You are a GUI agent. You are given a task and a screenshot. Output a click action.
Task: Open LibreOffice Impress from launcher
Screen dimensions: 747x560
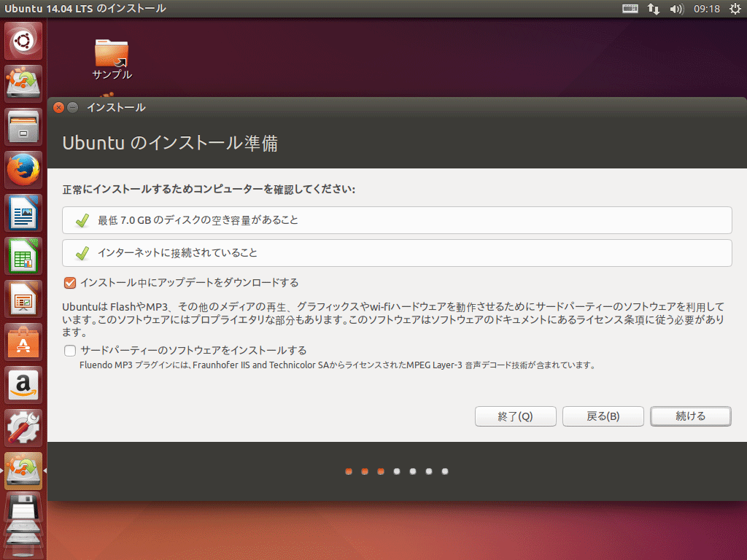[23, 299]
